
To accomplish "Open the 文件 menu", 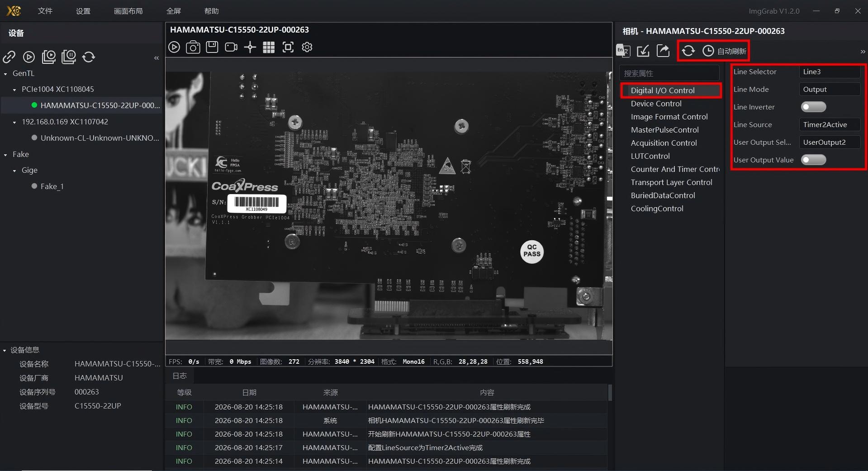I will coord(45,11).
